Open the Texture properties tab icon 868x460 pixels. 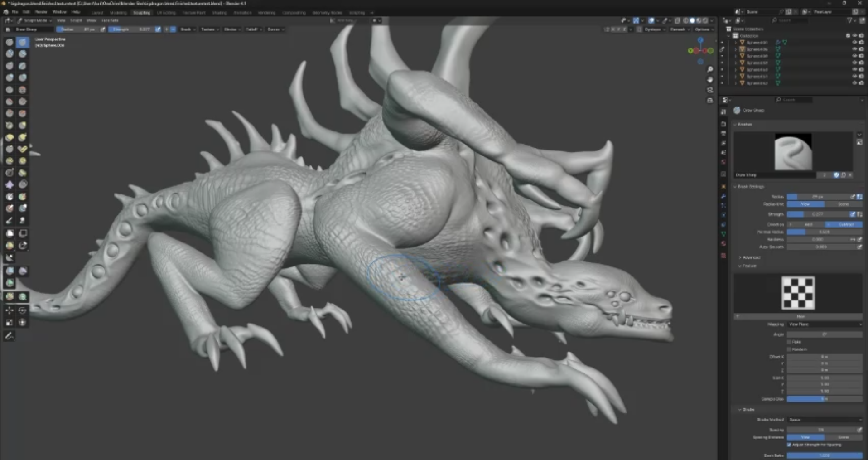tap(723, 255)
